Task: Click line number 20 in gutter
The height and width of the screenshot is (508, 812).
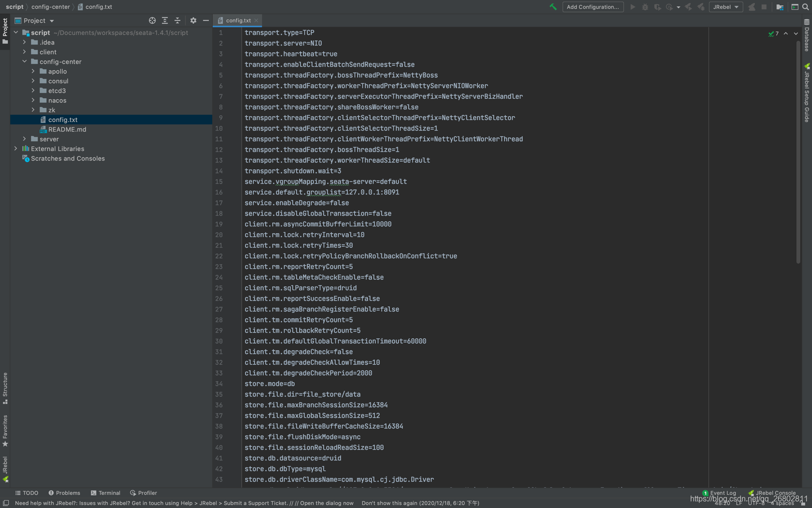Action: (x=219, y=235)
